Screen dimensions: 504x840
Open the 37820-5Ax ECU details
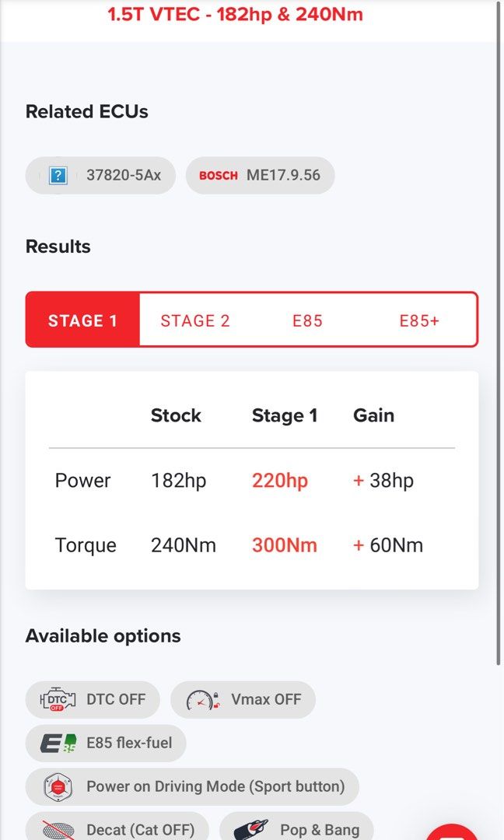tap(100, 175)
